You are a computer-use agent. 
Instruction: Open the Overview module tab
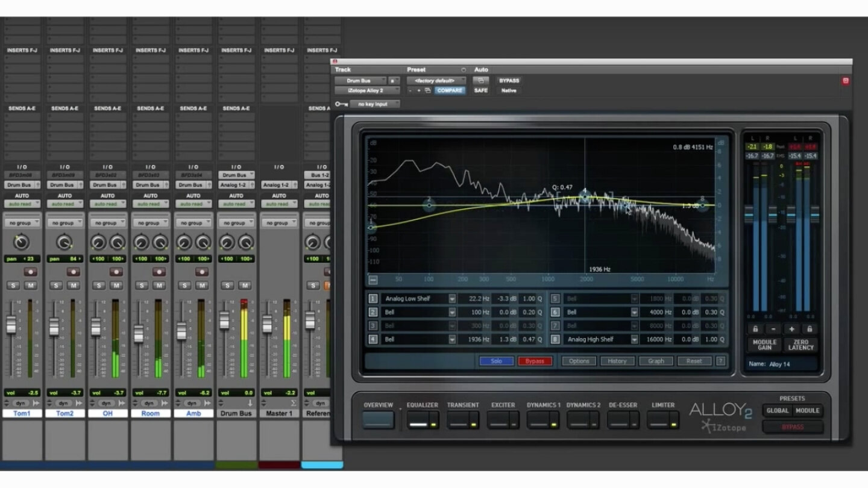coord(379,420)
